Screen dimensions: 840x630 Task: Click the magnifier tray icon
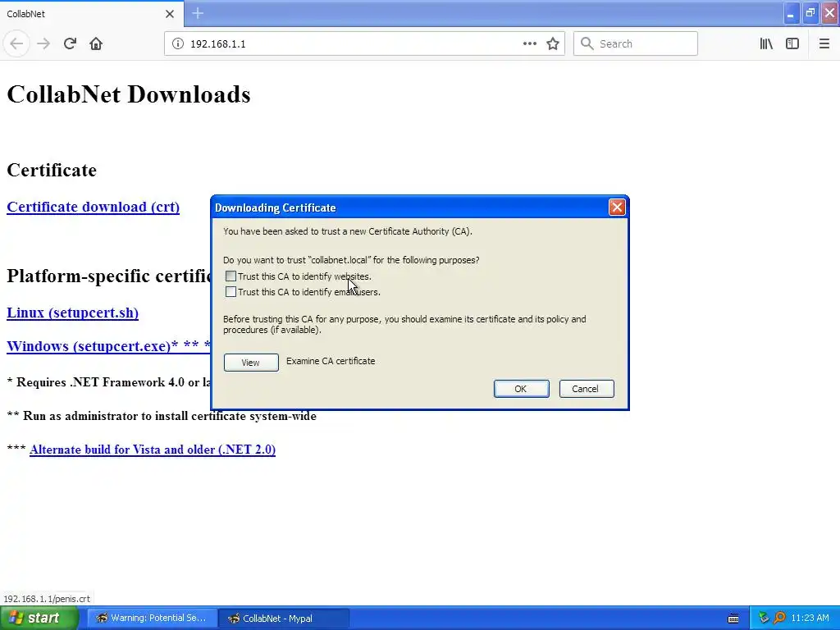pyautogui.click(x=779, y=619)
